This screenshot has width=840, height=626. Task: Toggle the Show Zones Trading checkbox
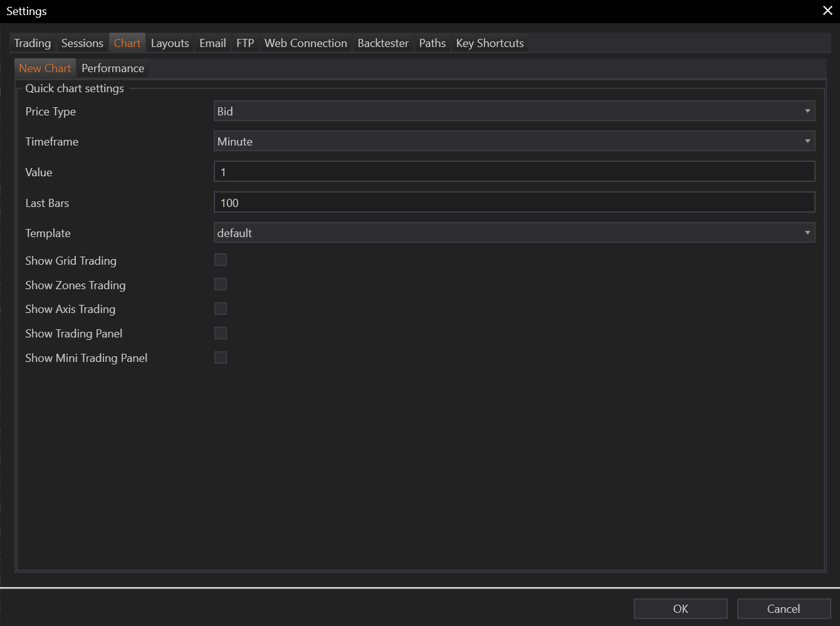(221, 285)
